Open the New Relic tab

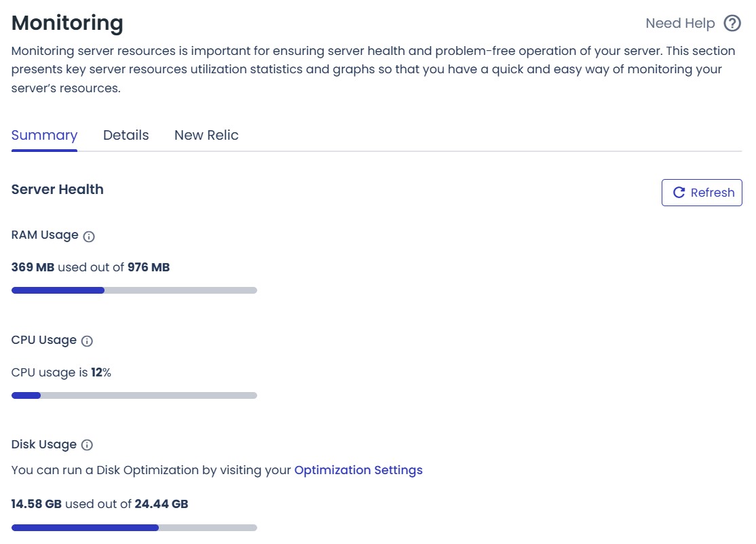[206, 135]
